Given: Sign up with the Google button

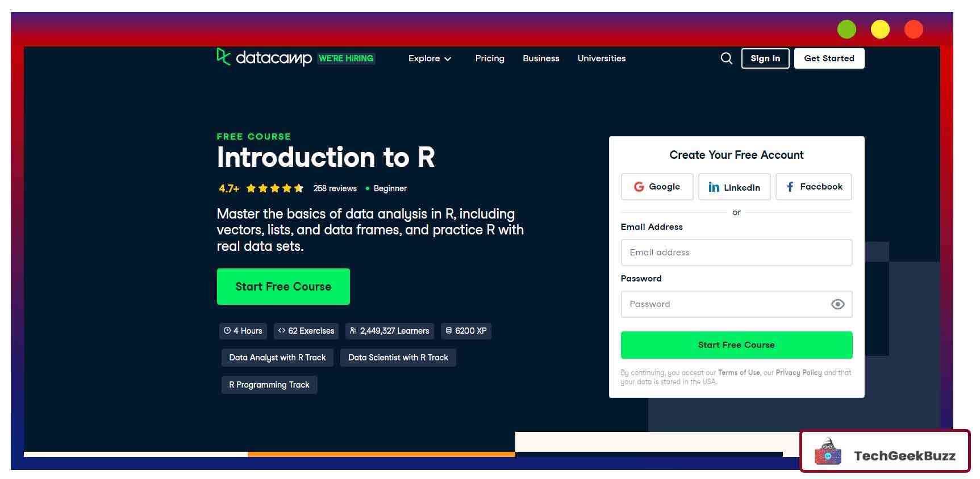Looking at the screenshot, I should [657, 187].
